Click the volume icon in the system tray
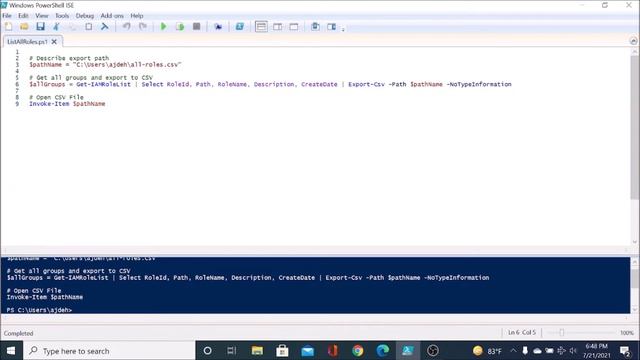The width and height of the screenshot is (640, 360). (573, 351)
